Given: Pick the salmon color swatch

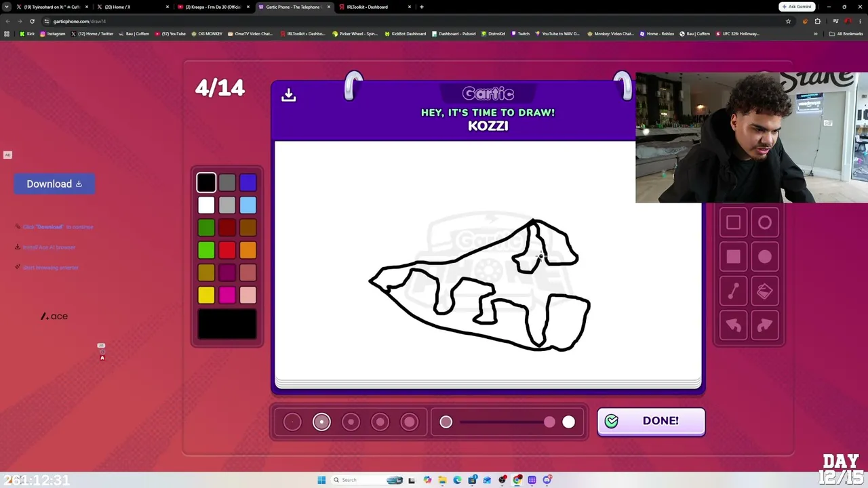Looking at the screenshot, I should (x=248, y=272).
